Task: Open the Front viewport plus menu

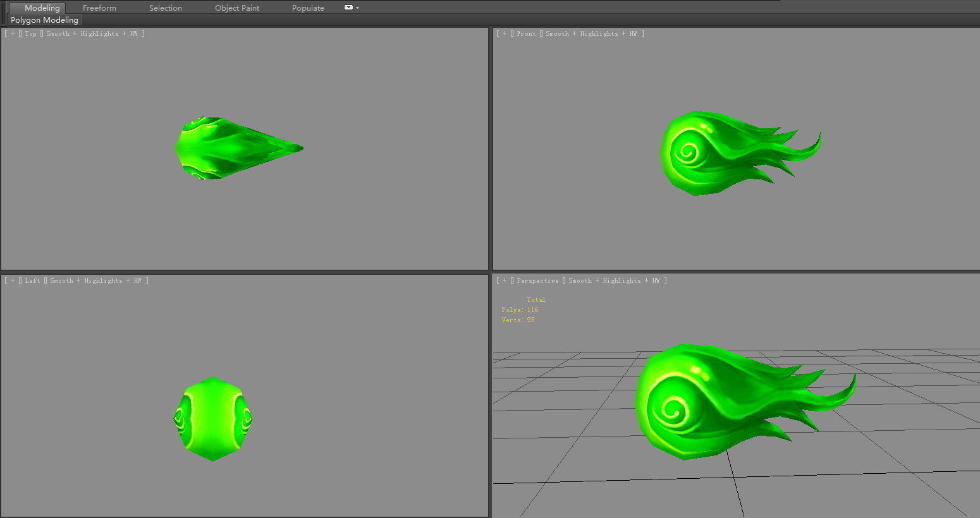Action: coord(505,33)
